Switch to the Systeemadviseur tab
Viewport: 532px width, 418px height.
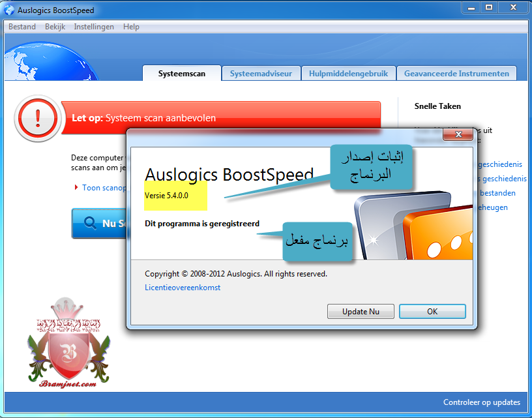(x=261, y=73)
